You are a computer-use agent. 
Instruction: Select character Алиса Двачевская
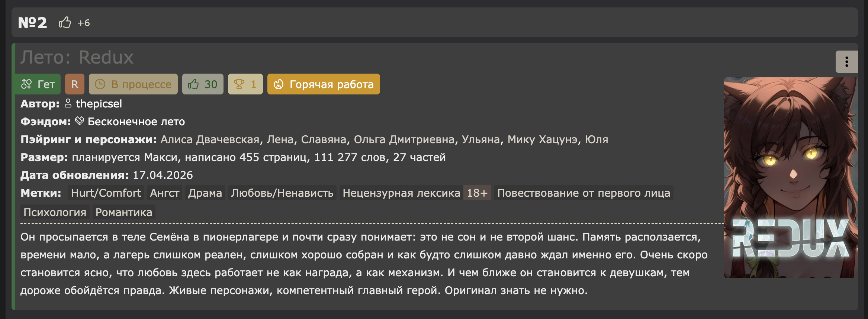tap(210, 139)
